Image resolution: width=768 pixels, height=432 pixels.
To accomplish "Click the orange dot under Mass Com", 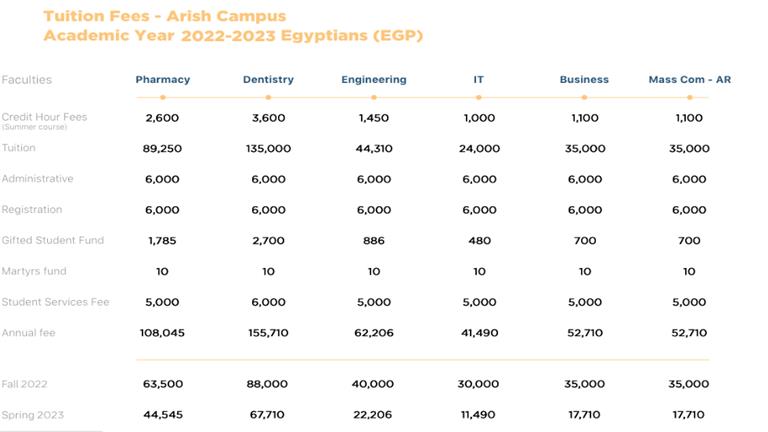I will (x=689, y=97).
